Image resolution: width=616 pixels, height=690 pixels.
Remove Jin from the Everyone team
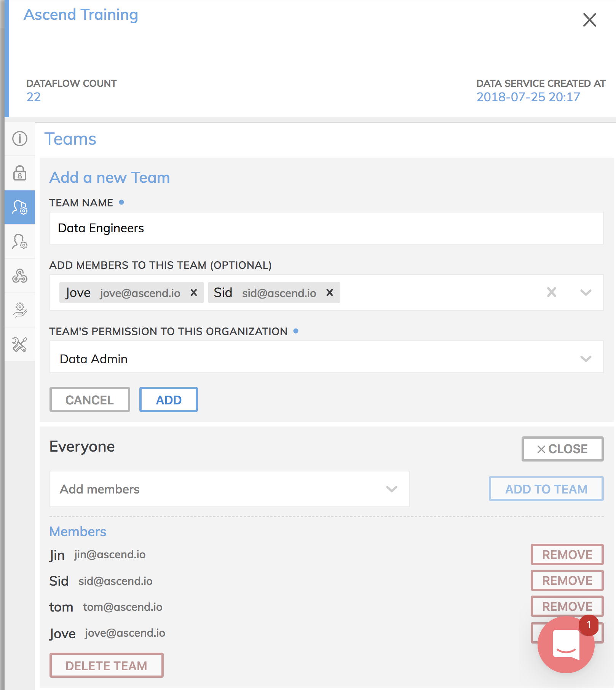[x=567, y=554]
